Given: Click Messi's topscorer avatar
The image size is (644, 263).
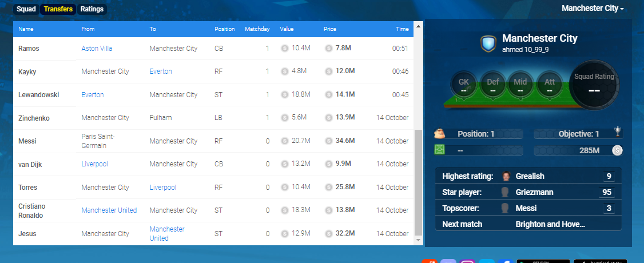Looking at the screenshot, I should tap(506, 209).
